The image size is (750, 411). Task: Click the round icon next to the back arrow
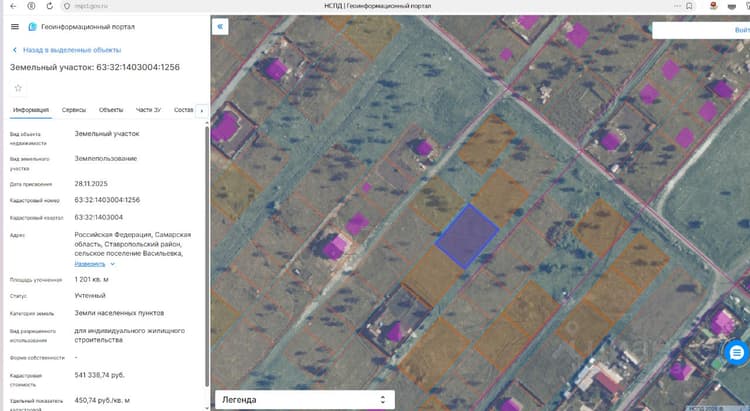pos(31,6)
